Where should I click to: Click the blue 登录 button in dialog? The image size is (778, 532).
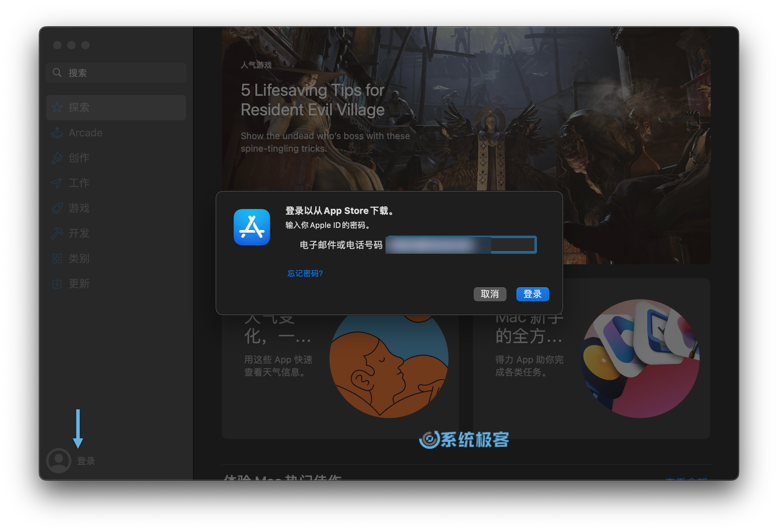[x=532, y=294]
